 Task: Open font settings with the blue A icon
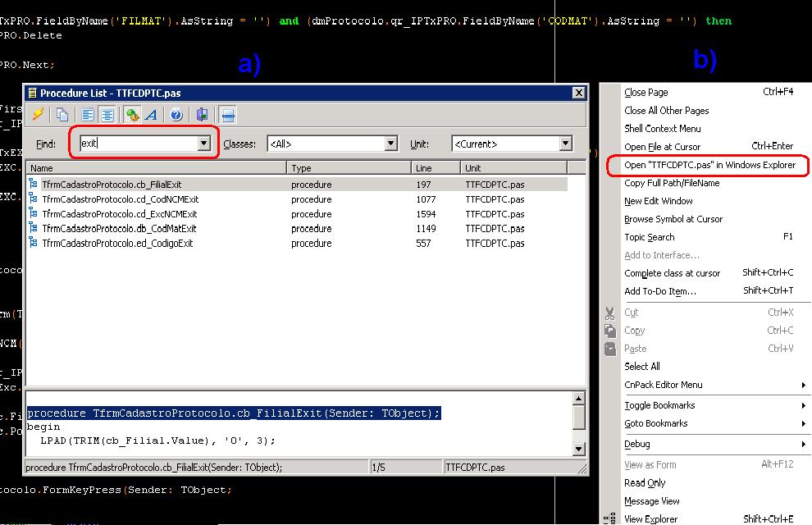[x=151, y=114]
